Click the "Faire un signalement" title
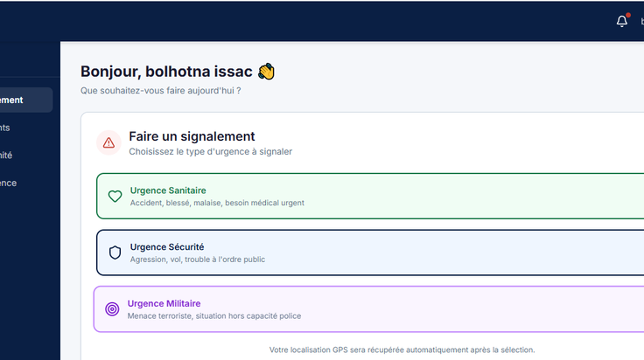Image resolution: width=644 pixels, height=360 pixels. click(192, 136)
